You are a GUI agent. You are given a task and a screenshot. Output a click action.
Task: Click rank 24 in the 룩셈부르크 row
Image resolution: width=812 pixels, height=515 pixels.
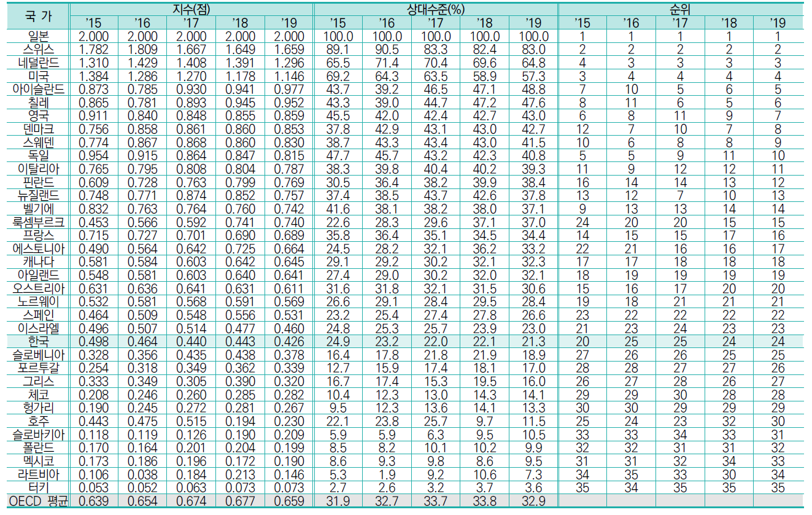pos(582,222)
